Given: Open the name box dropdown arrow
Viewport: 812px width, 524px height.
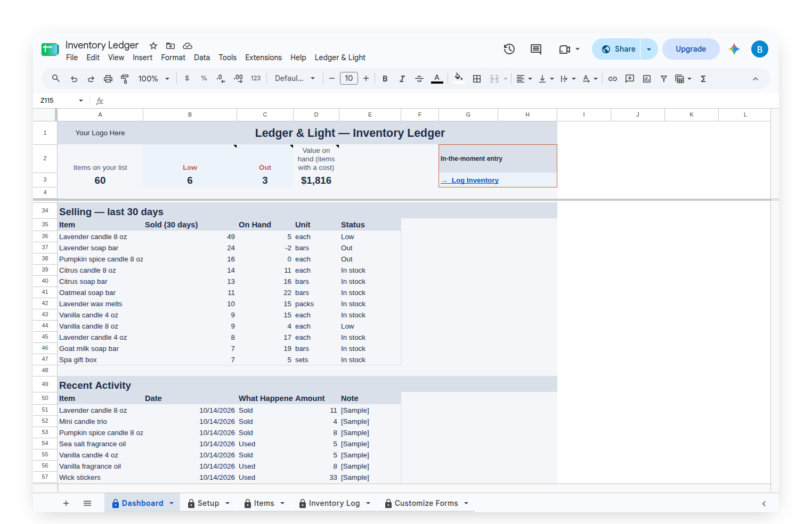Looking at the screenshot, I should (81, 101).
